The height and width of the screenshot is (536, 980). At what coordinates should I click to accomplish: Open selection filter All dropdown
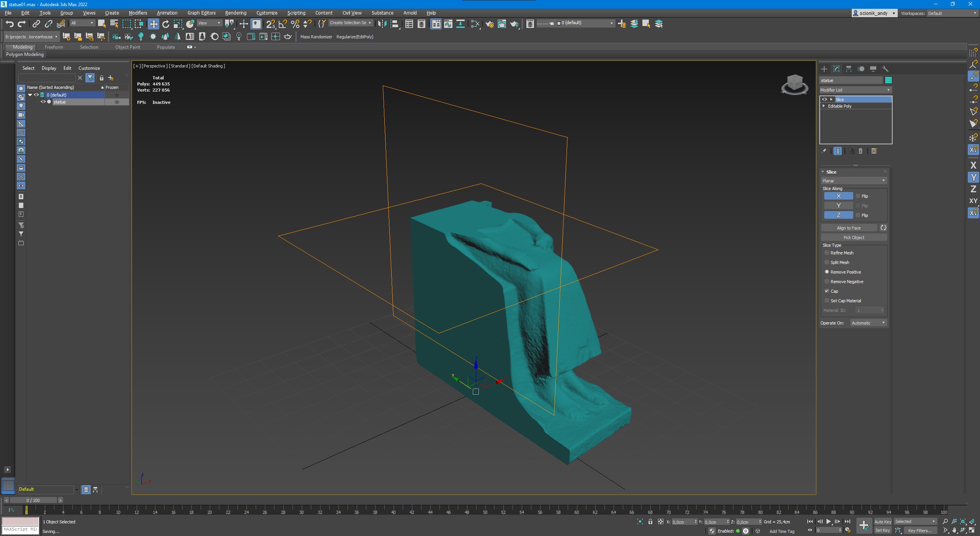tap(82, 23)
